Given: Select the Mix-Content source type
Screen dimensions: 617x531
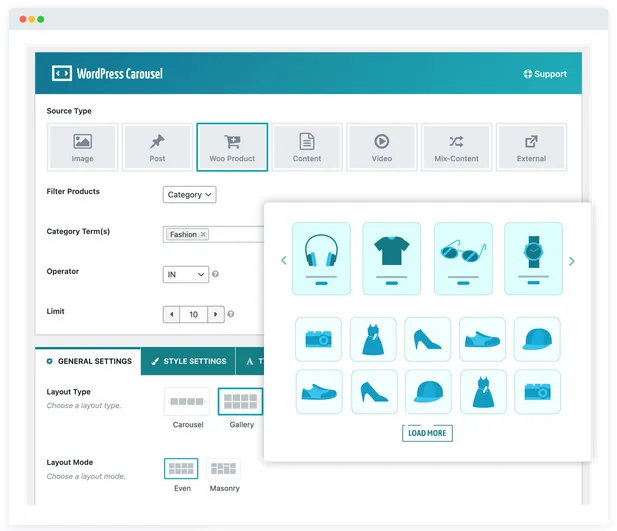Looking at the screenshot, I should pos(456,147).
